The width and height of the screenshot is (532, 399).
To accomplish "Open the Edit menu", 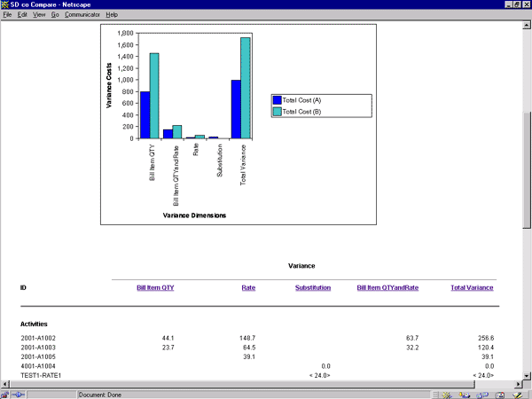I will (x=22, y=14).
